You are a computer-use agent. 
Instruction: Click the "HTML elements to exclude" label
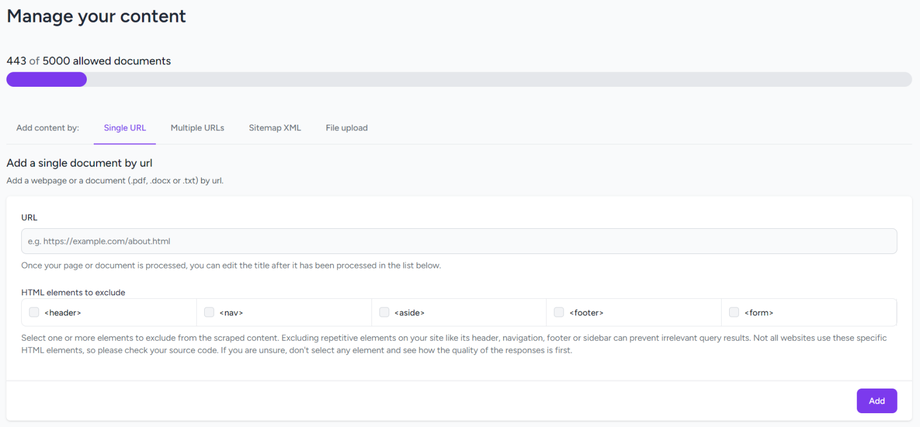[x=73, y=292]
